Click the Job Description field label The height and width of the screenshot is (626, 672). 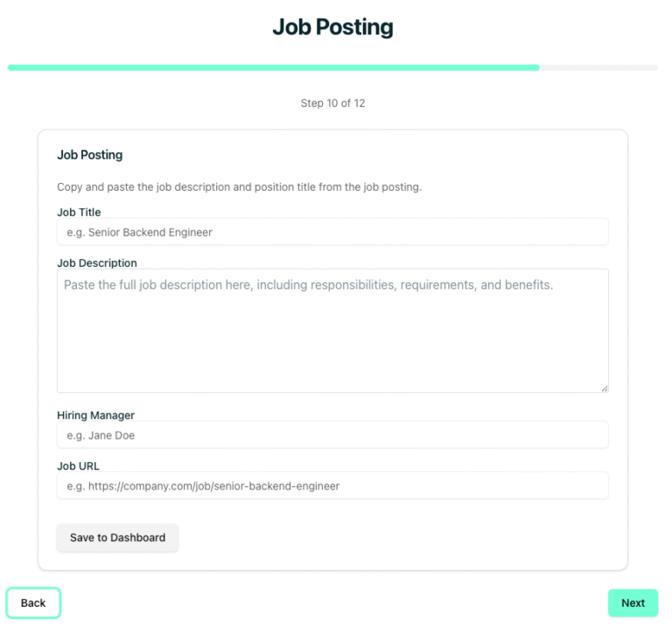[x=97, y=263]
